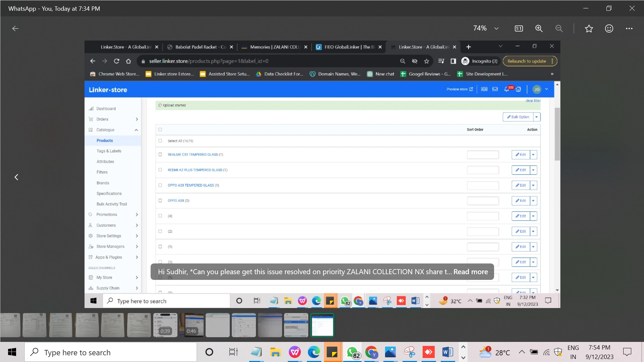Open the more options ellipsis menu

coord(629,28)
